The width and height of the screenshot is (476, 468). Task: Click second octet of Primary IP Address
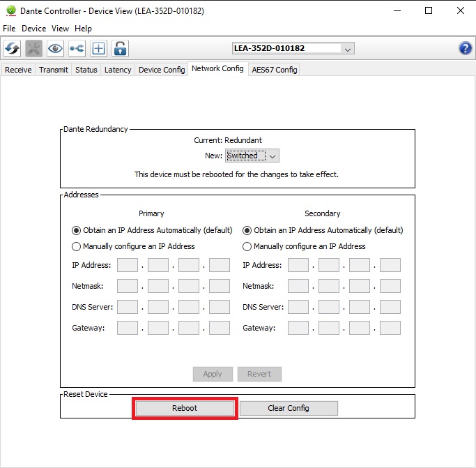pyautogui.click(x=158, y=265)
